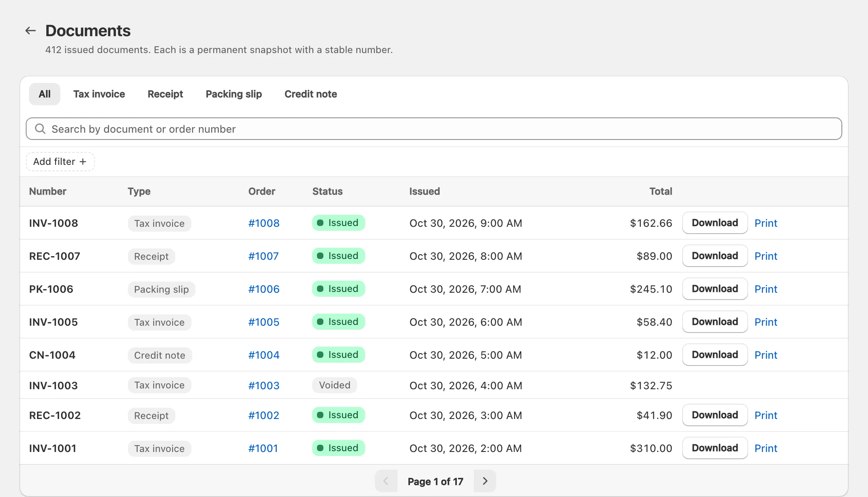Open order link #1008
Screen dimensions: 868x497
pyautogui.click(x=264, y=223)
